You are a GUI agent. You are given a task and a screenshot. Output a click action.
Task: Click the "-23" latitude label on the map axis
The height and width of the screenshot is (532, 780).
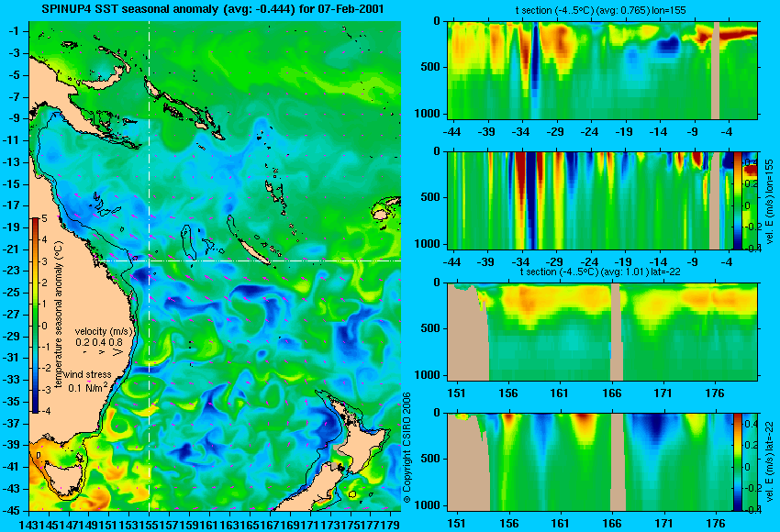pos(13,271)
